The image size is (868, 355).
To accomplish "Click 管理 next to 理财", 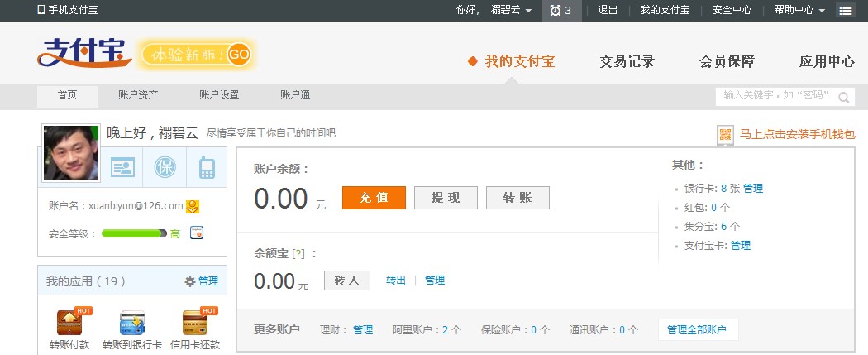I will (363, 330).
